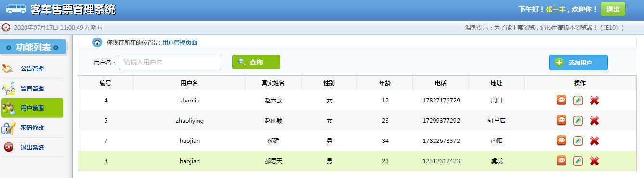
Task: Click the 留言管理 sidebar icon
Action: point(9,88)
